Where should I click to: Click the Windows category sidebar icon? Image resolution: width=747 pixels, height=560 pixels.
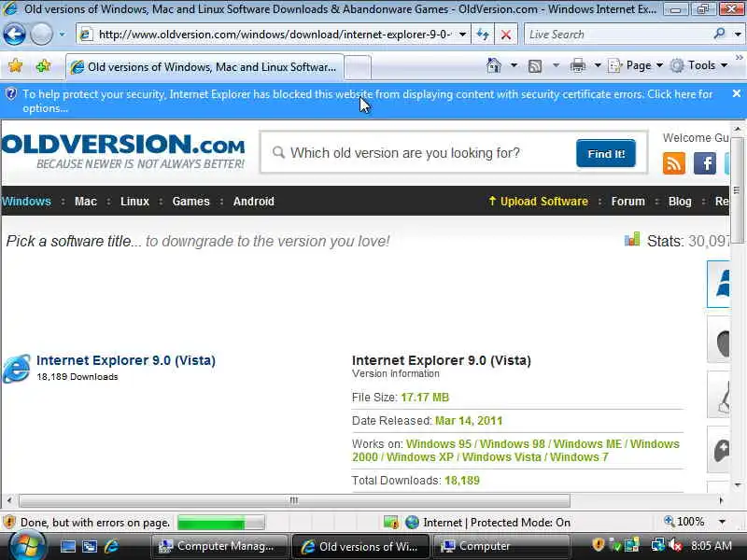tap(718, 284)
